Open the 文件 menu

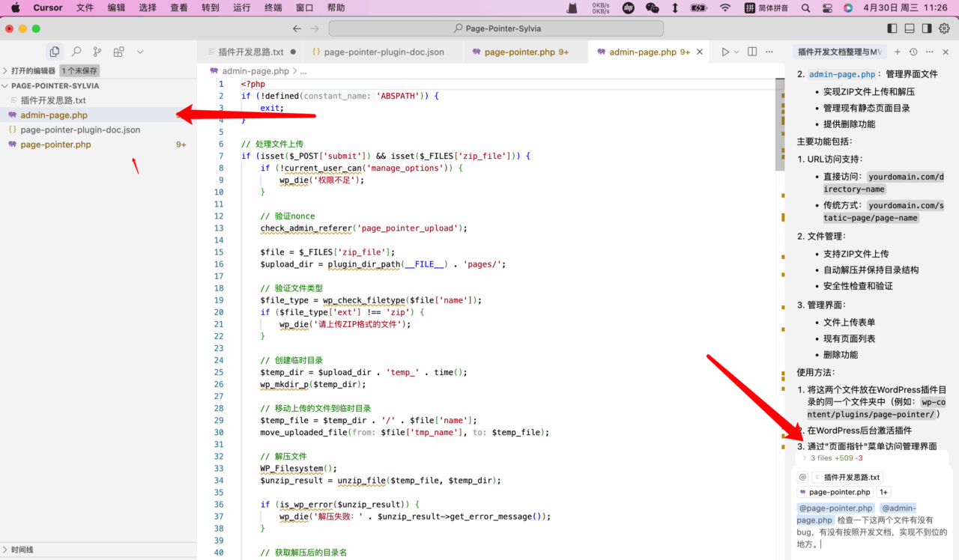[x=85, y=7]
